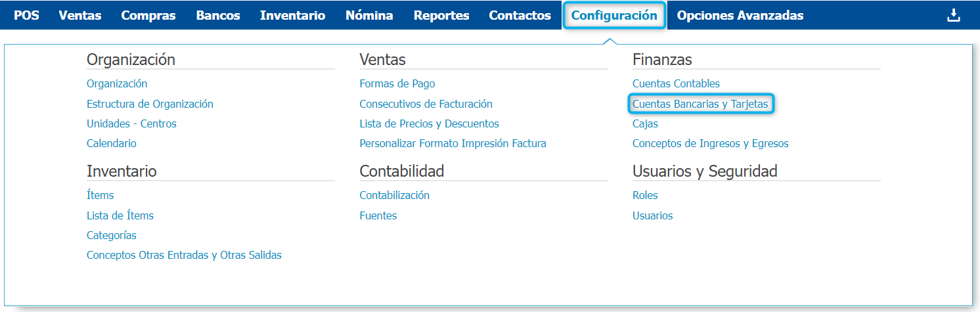The image size is (980, 312).
Task: Open the Reportes menu
Action: click(441, 15)
